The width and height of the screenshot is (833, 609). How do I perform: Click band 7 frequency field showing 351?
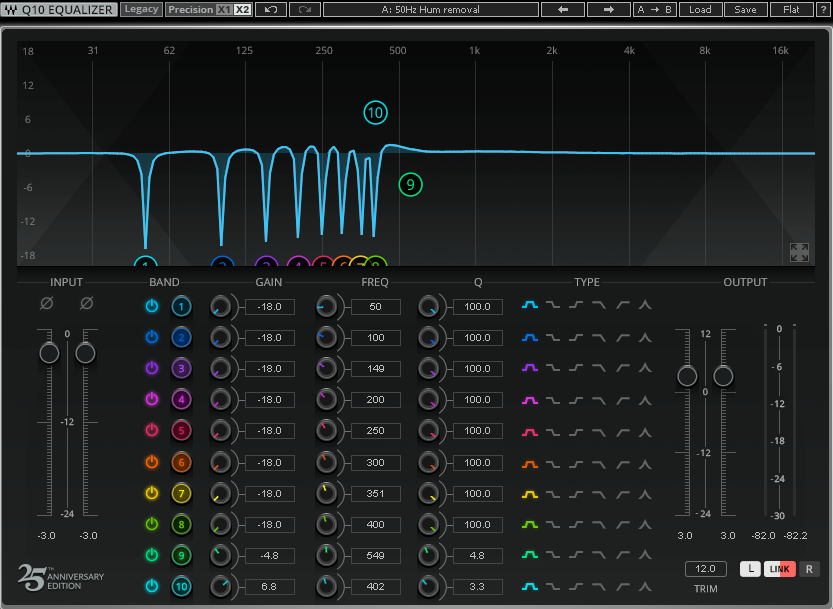pyautogui.click(x=376, y=494)
